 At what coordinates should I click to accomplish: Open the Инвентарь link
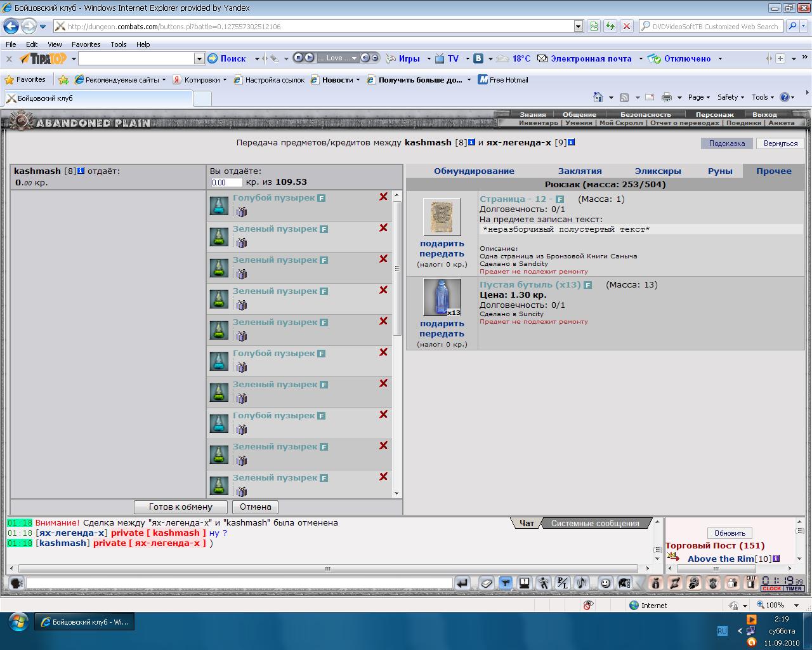click(539, 123)
